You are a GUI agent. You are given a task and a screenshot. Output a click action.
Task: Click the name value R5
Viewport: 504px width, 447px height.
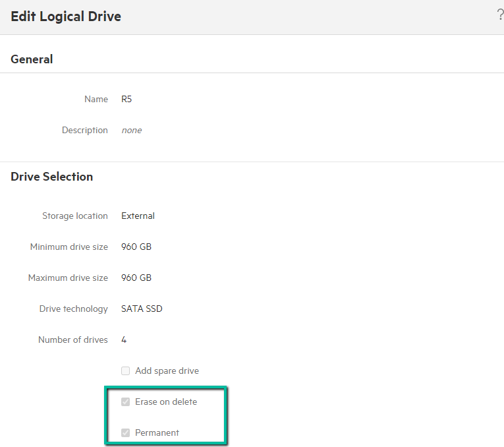point(127,100)
